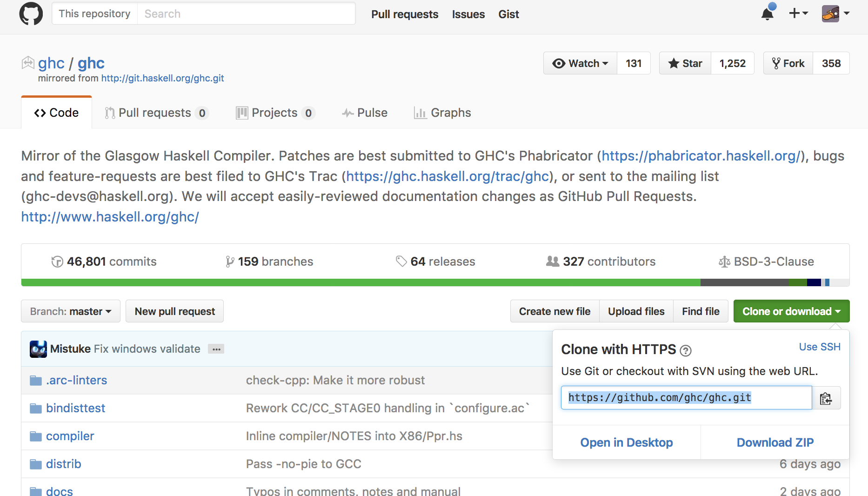Open the notifications bell
The height and width of the screenshot is (496, 868).
click(768, 13)
